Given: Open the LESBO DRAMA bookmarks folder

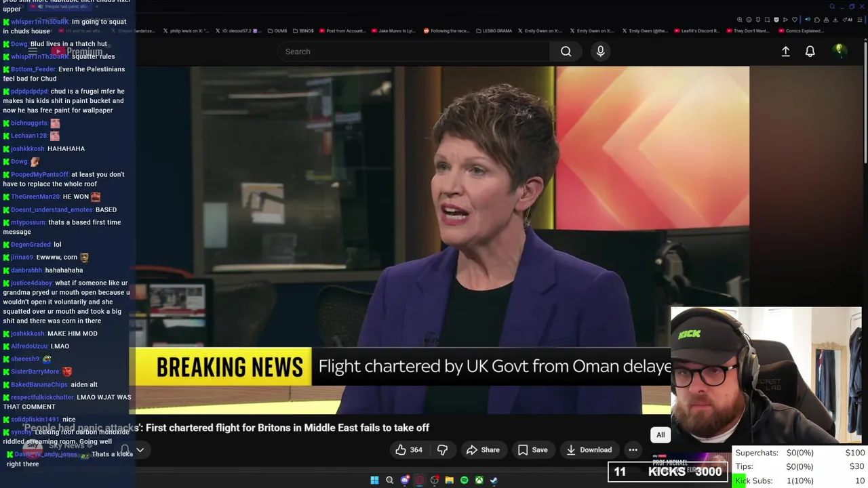Looking at the screenshot, I should pyautogui.click(x=494, y=31).
